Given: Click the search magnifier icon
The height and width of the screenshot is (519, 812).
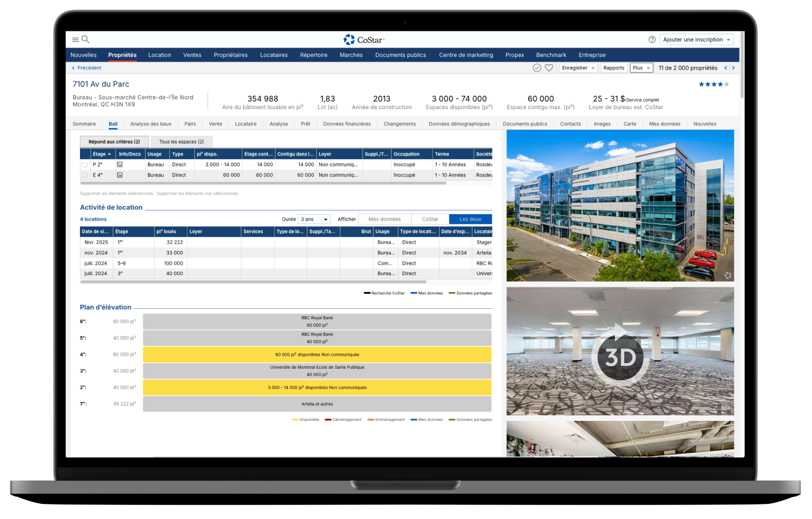Looking at the screenshot, I should coord(85,39).
